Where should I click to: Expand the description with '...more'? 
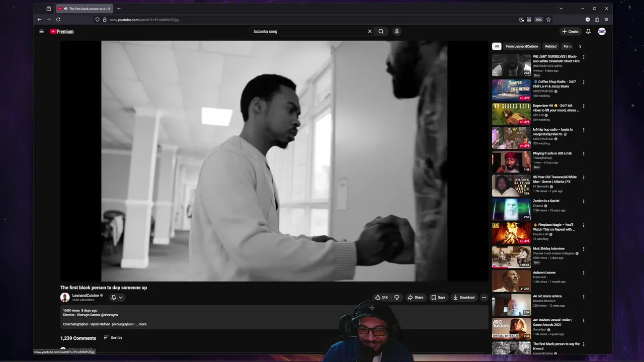(142, 324)
